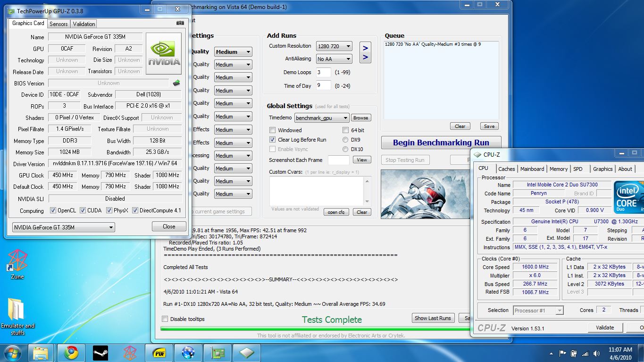644x362 pixels.
Task: Switch to GPU-Z Sensors tab
Action: click(x=59, y=24)
